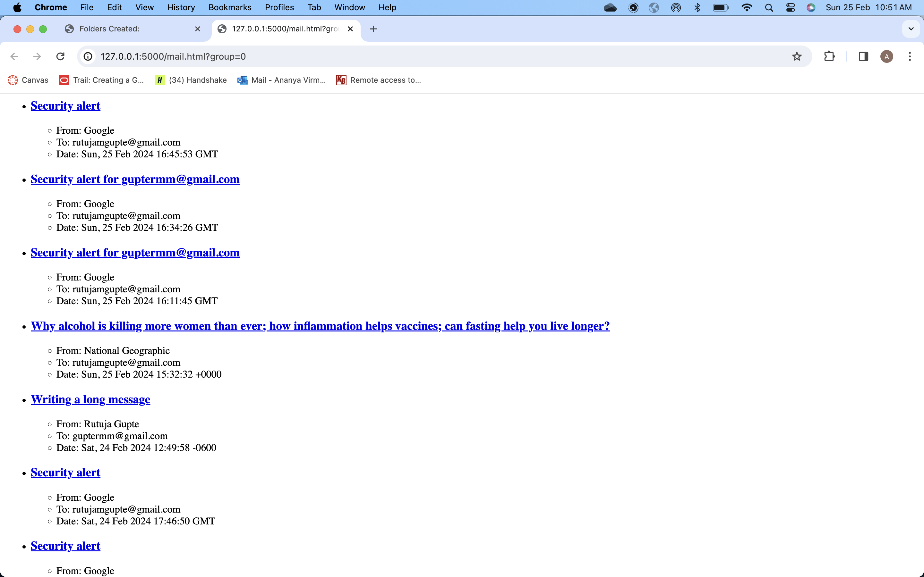This screenshot has width=924, height=577.
Task: Expand the tab search dropdown arrow
Action: [x=911, y=29]
